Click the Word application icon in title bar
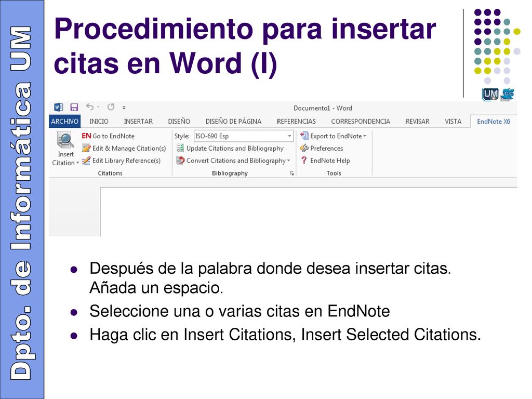Image resolution: width=532 pixels, height=399 pixels. pyautogui.click(x=58, y=107)
